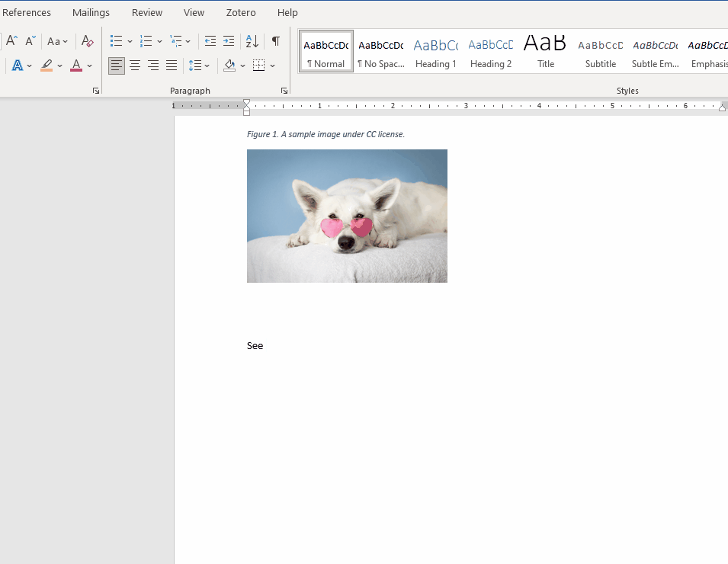
Task: Open borders dropdown arrow
Action: coord(273,66)
